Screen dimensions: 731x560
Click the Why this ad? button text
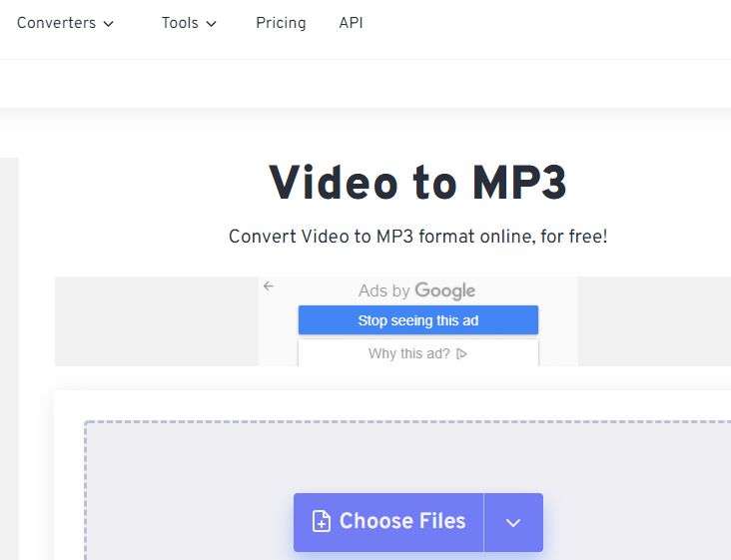tap(408, 353)
